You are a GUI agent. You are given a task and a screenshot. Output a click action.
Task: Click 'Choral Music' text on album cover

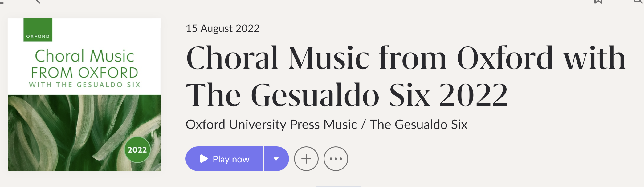click(x=84, y=56)
